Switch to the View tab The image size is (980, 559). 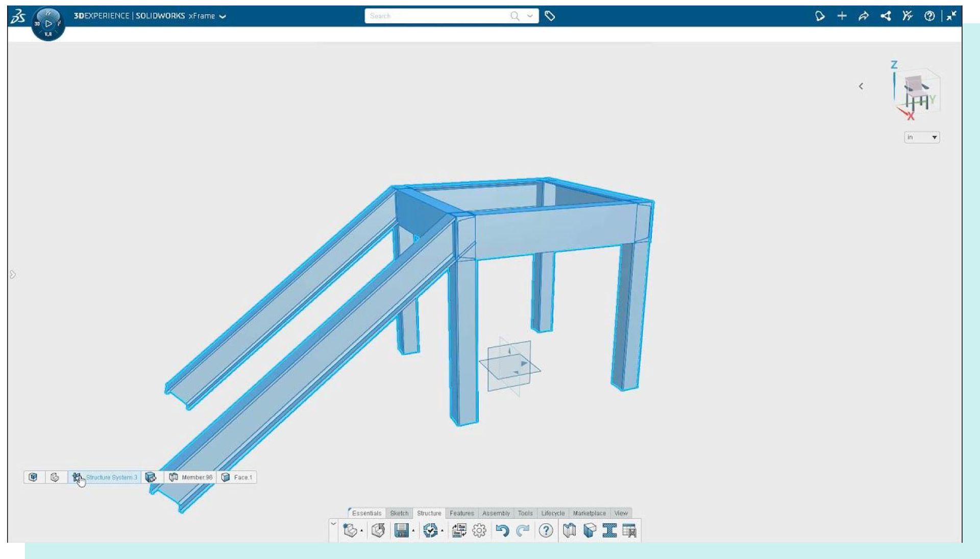point(621,513)
